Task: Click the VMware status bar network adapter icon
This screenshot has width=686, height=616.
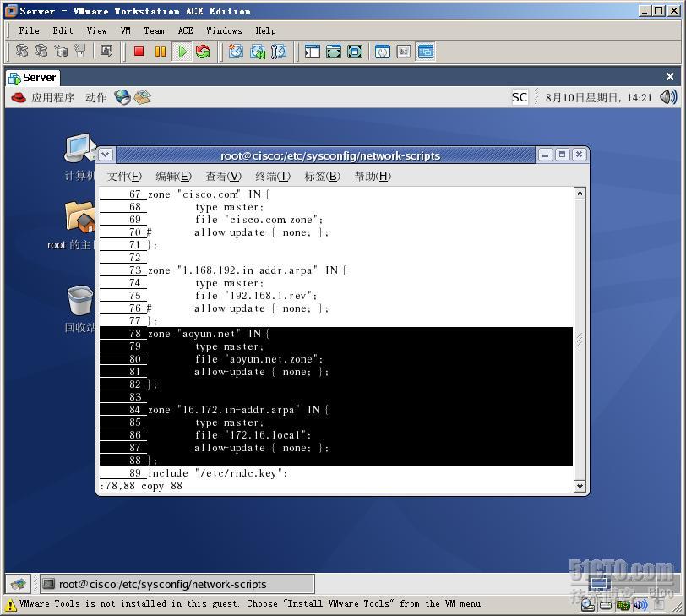Action: point(623,605)
